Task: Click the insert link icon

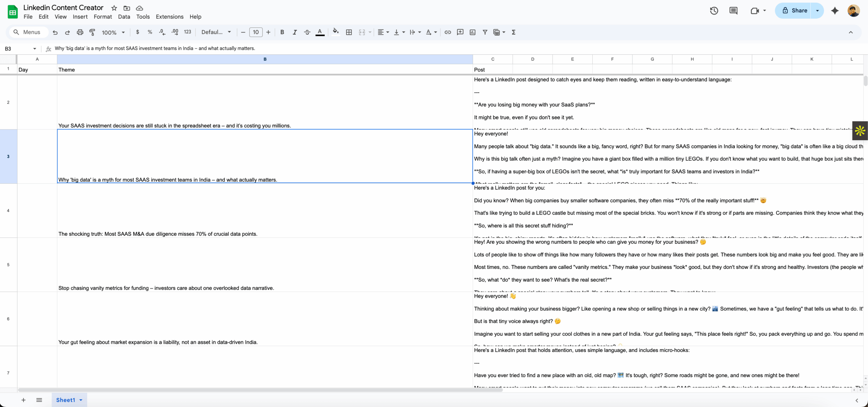Action: tap(448, 32)
